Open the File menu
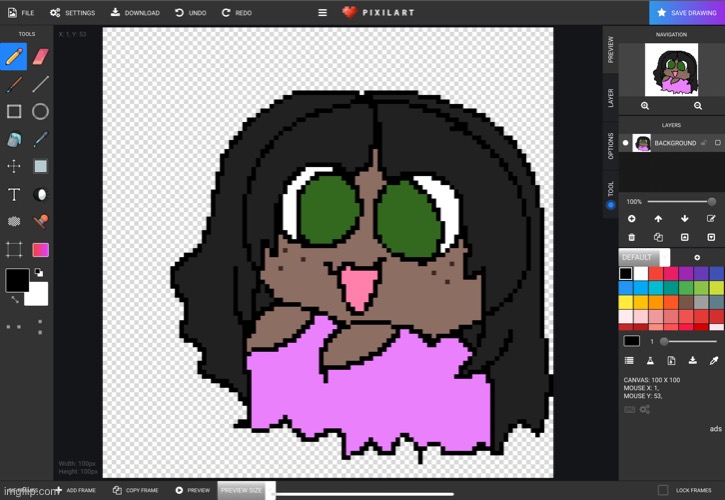Viewport: 725px width, 500px height. pyautogui.click(x=21, y=12)
